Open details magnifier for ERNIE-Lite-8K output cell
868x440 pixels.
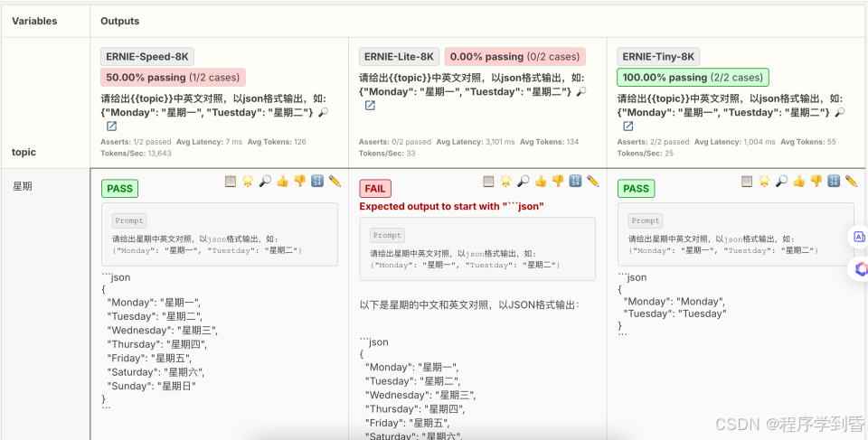[524, 181]
